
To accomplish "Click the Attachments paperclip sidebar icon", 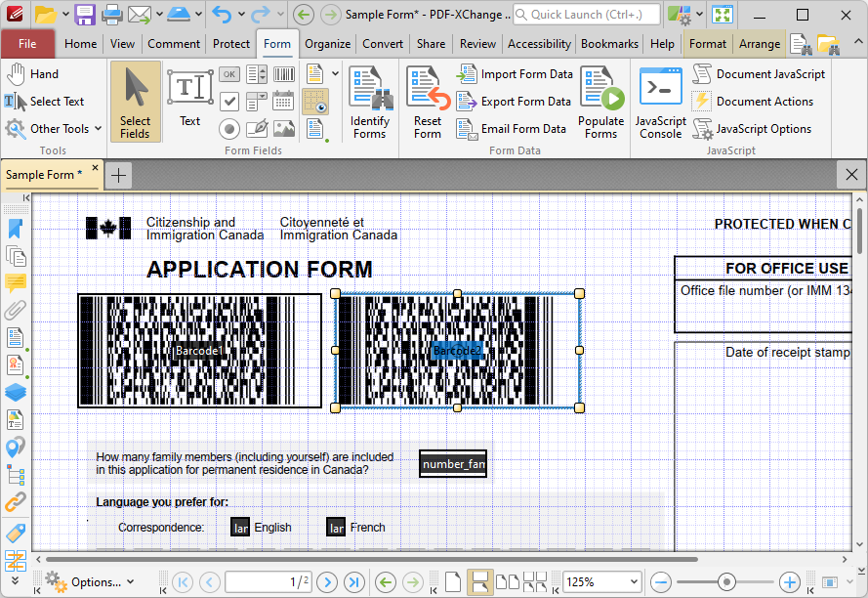I will 16,311.
